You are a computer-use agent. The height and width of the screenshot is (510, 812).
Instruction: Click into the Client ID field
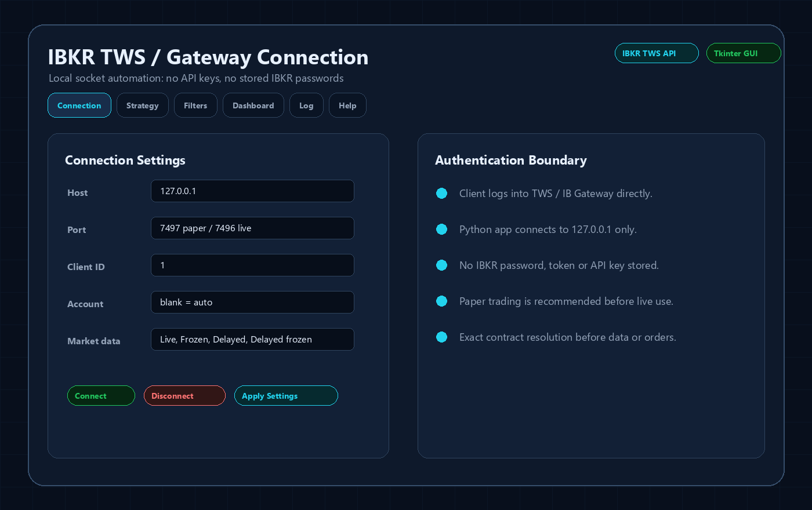[252, 265]
